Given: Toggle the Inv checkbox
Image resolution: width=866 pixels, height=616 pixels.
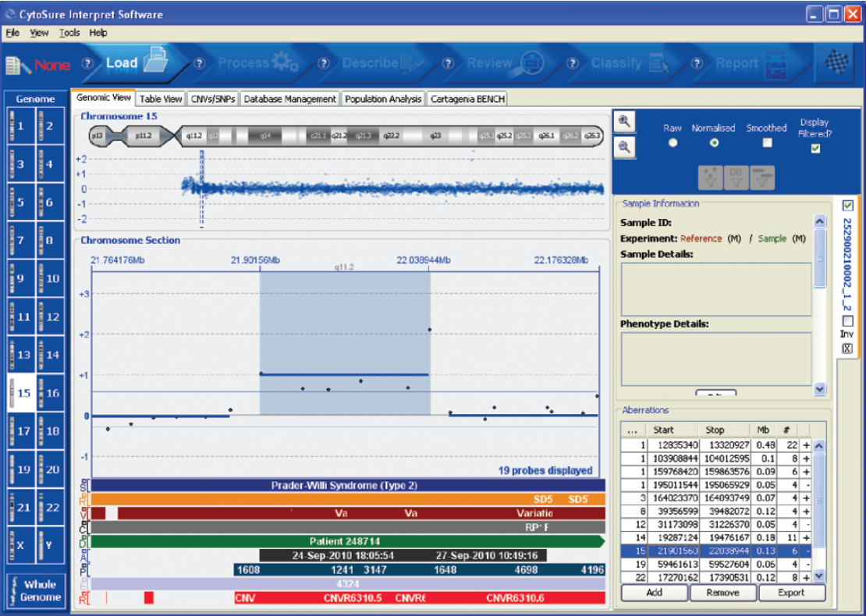Looking at the screenshot, I should tap(848, 320).
